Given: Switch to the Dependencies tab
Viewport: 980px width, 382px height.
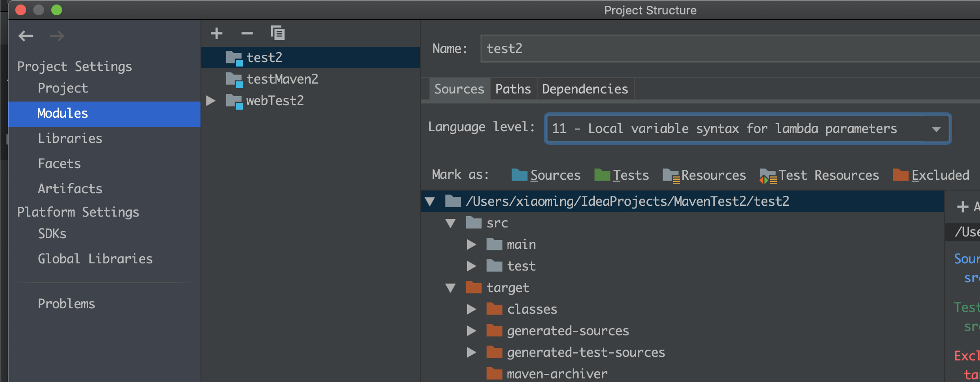Looking at the screenshot, I should 585,89.
